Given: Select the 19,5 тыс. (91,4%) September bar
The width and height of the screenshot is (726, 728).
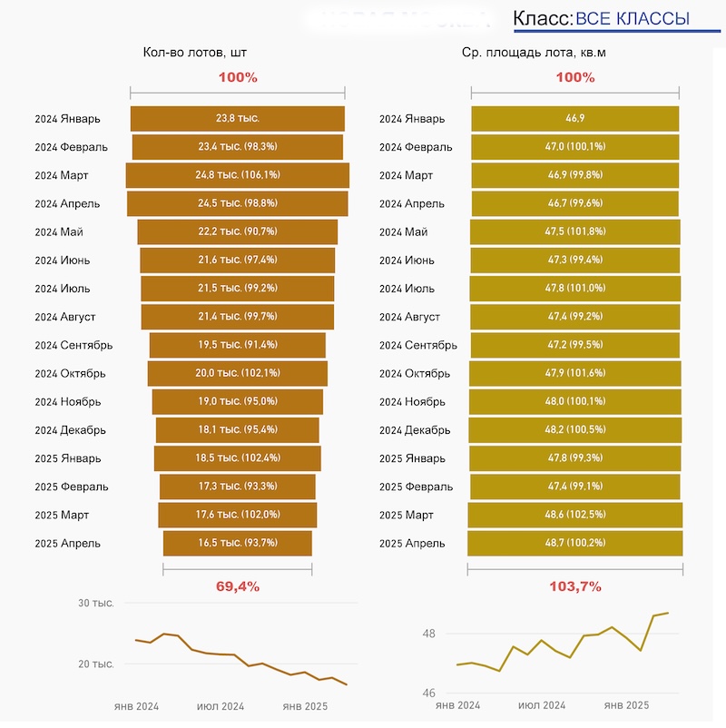Looking at the screenshot, I should [237, 345].
